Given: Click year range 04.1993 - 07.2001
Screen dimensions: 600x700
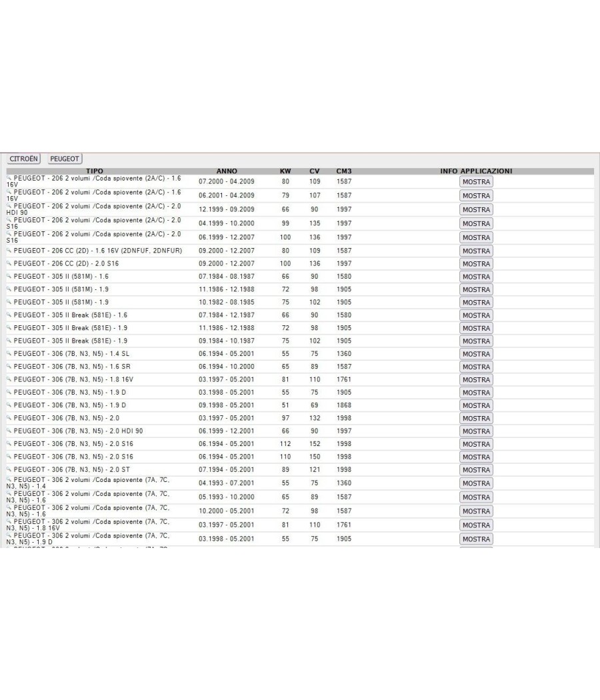Looking at the screenshot, I should [227, 483].
